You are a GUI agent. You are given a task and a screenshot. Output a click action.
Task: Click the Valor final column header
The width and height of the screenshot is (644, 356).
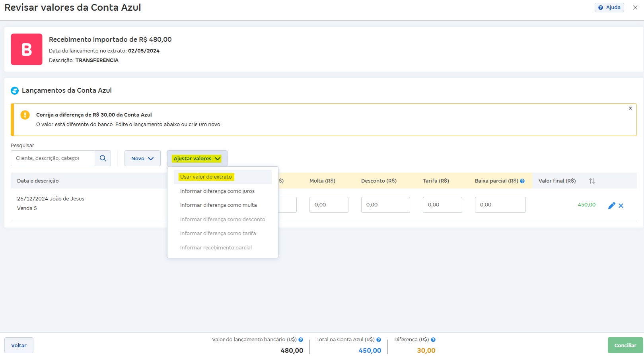(x=557, y=181)
